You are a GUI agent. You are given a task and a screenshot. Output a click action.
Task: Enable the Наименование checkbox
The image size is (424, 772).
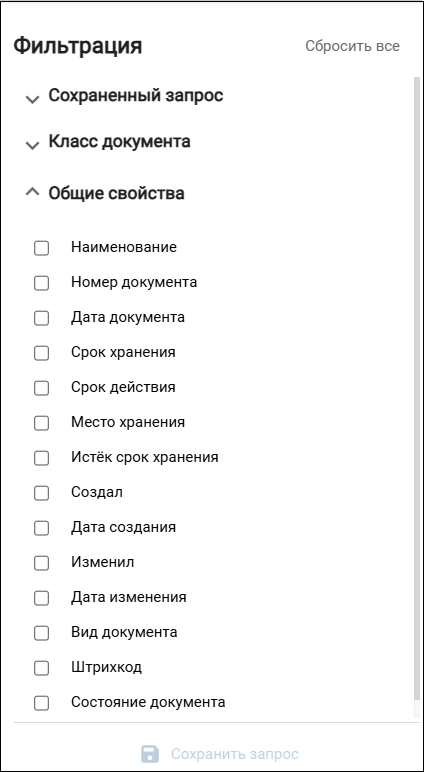41,248
